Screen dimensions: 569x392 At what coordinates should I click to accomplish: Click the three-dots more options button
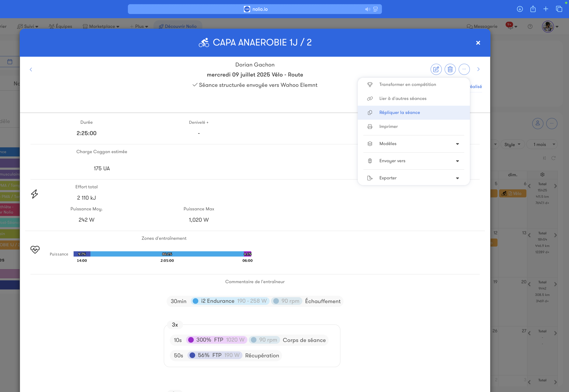pos(464,69)
